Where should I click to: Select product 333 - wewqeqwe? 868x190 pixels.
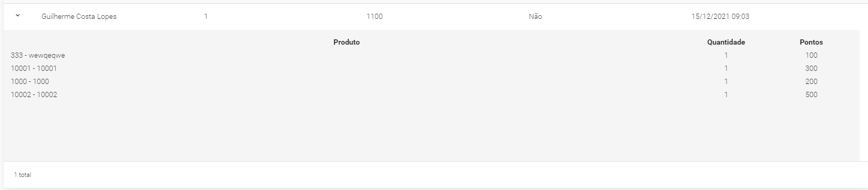(x=38, y=55)
